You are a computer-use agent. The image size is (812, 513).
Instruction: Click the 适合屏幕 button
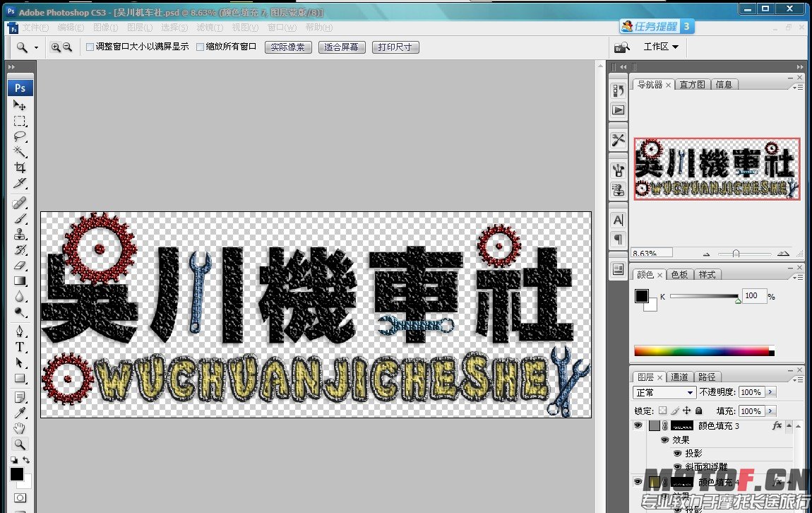(x=342, y=47)
